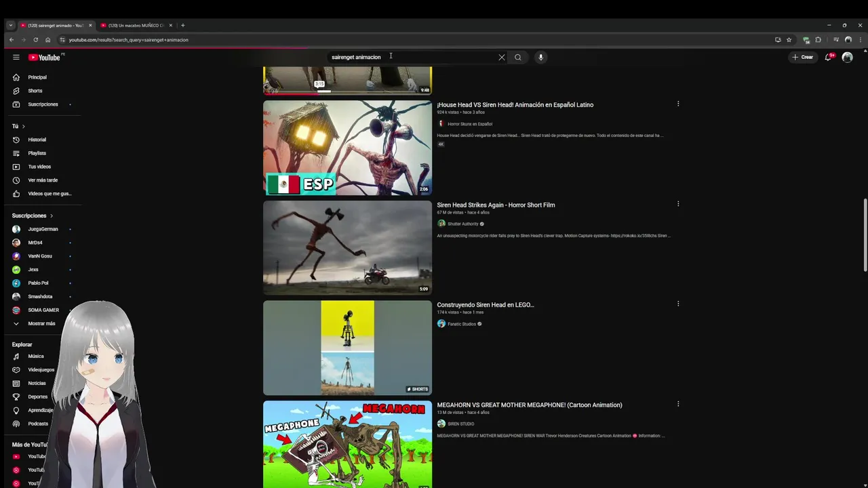Open Shutter Authority channel

[462, 224]
